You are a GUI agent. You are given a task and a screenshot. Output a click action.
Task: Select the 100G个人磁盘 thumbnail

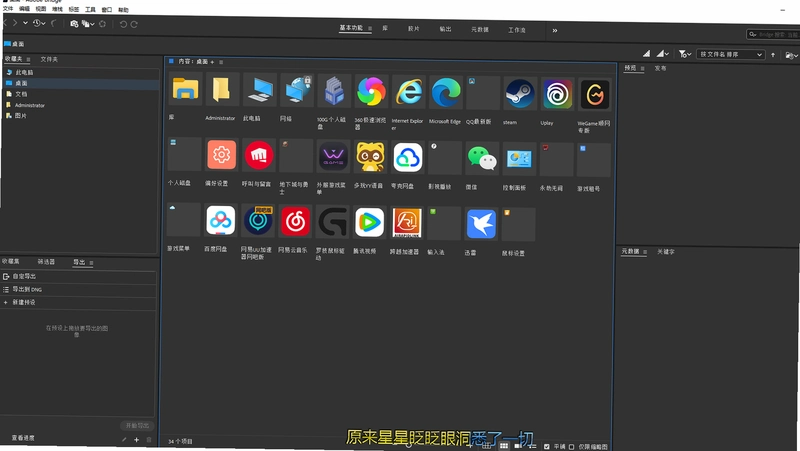[x=334, y=91]
